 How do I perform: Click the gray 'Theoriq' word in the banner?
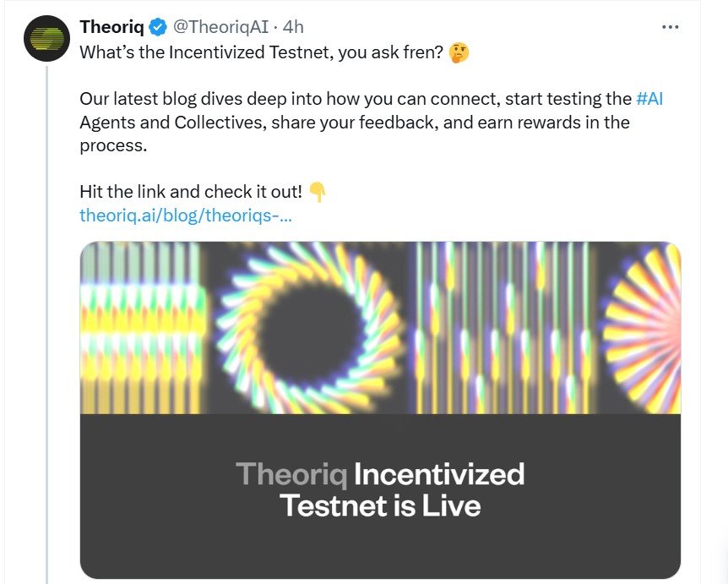click(291, 474)
